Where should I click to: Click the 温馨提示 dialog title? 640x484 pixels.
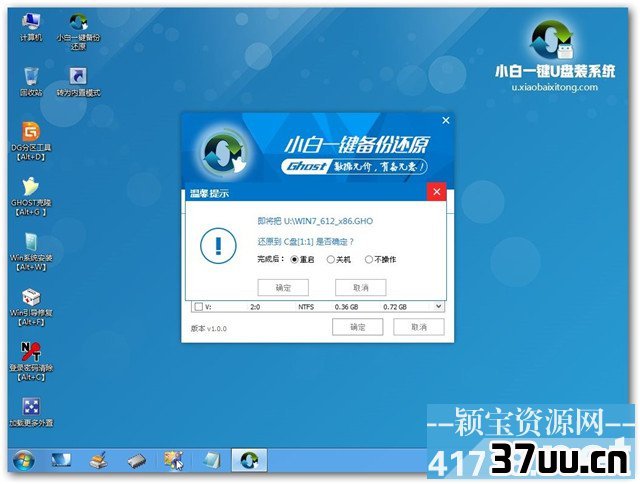pyautogui.click(x=209, y=193)
